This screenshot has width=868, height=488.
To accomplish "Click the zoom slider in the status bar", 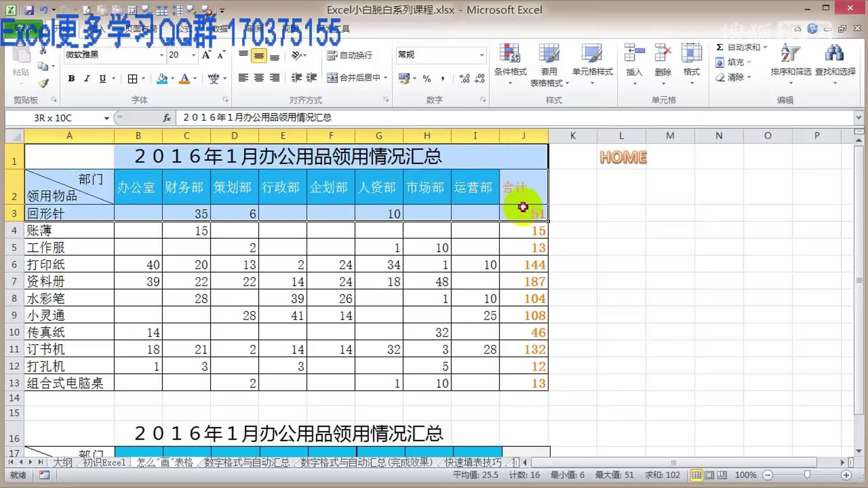I will 807,475.
